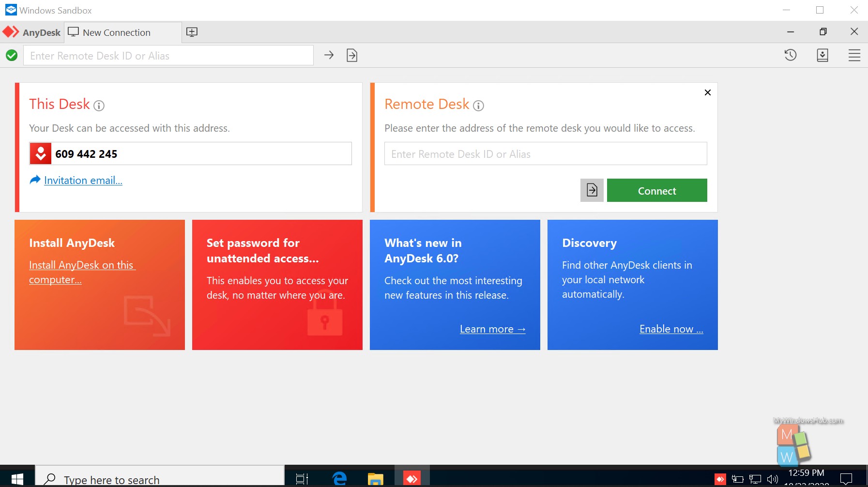Open the address book icon in toolbar
This screenshot has width=868, height=487.
822,55
